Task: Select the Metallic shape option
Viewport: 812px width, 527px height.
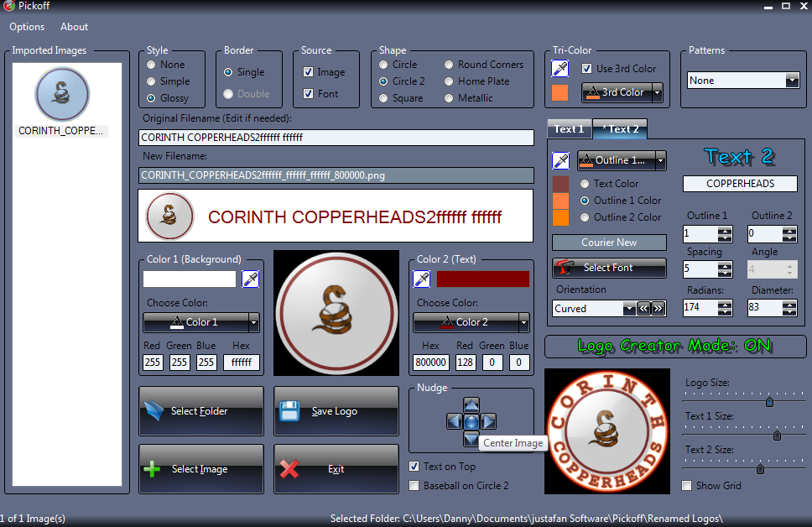Action: point(450,98)
